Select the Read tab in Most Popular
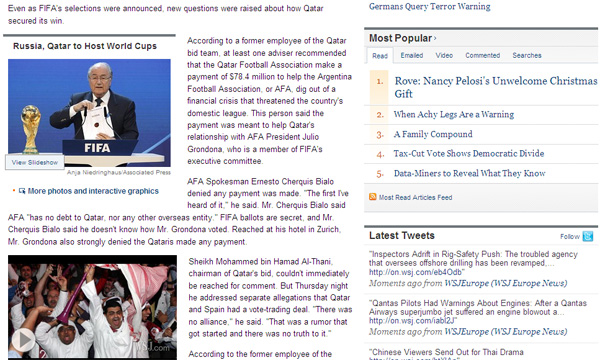This screenshot has width=600, height=360. coord(380,56)
